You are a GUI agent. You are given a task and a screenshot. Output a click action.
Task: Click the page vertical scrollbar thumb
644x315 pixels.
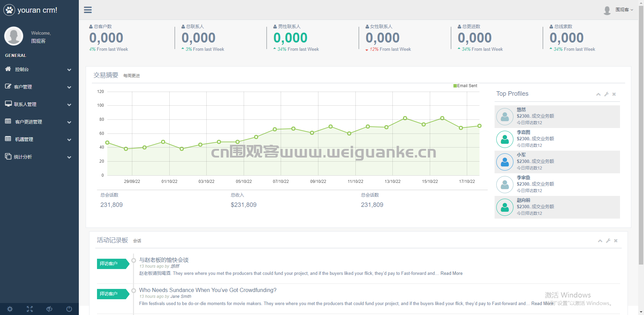click(641, 135)
